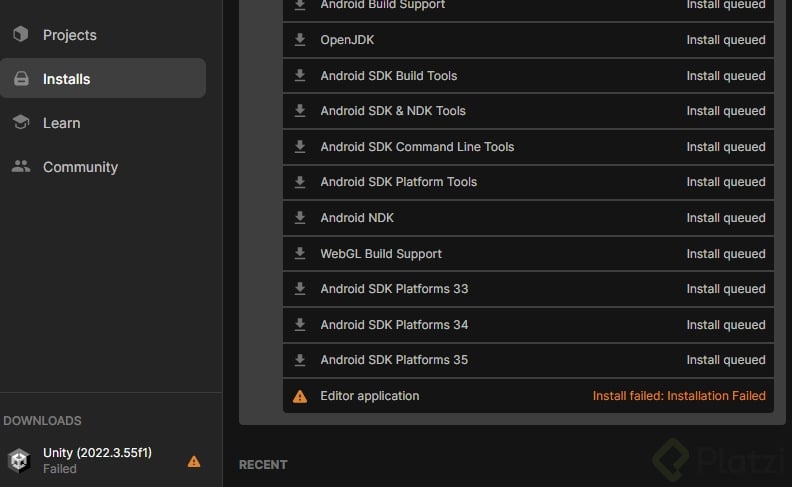Click the warning icon beside Unity download
This screenshot has width=792, height=487.
(194, 461)
